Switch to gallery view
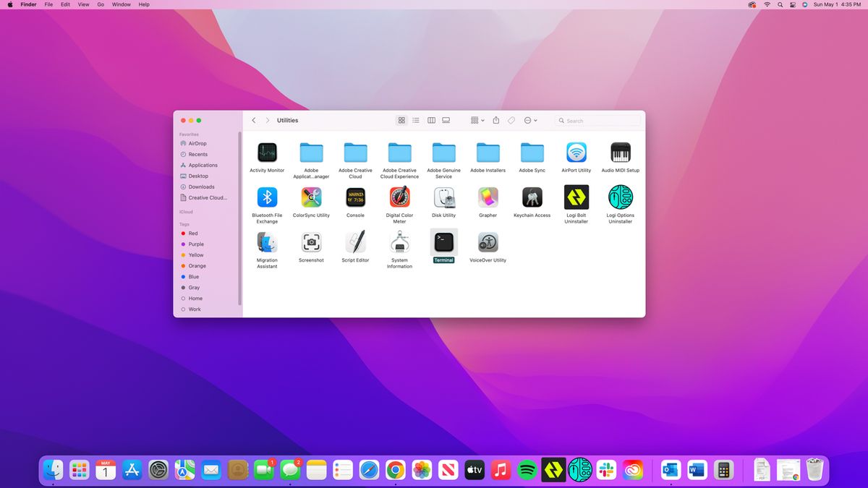Viewport: 868px width, 488px height. pyautogui.click(x=446, y=120)
